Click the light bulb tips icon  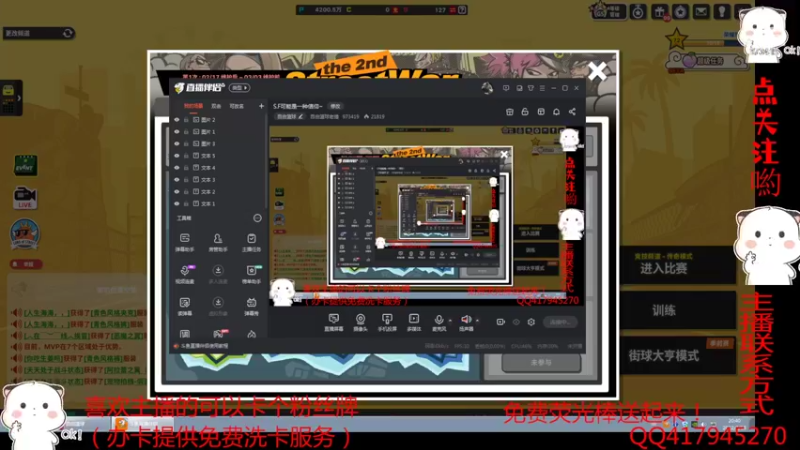tap(721, 11)
